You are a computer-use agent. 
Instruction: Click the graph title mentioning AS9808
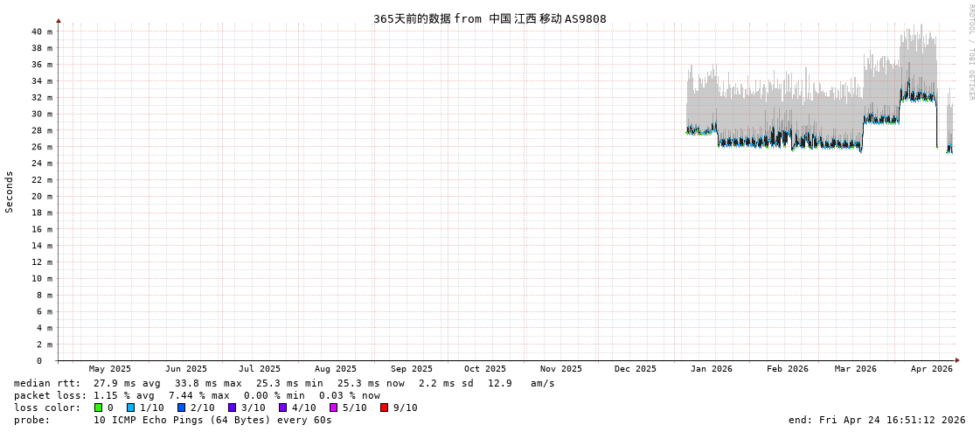point(490,19)
